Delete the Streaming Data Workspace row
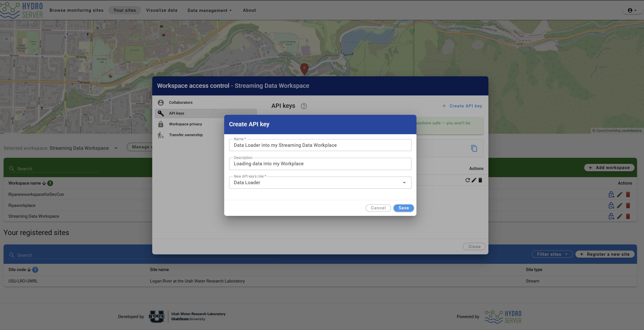Viewport: 644px width, 330px height. tap(628, 216)
